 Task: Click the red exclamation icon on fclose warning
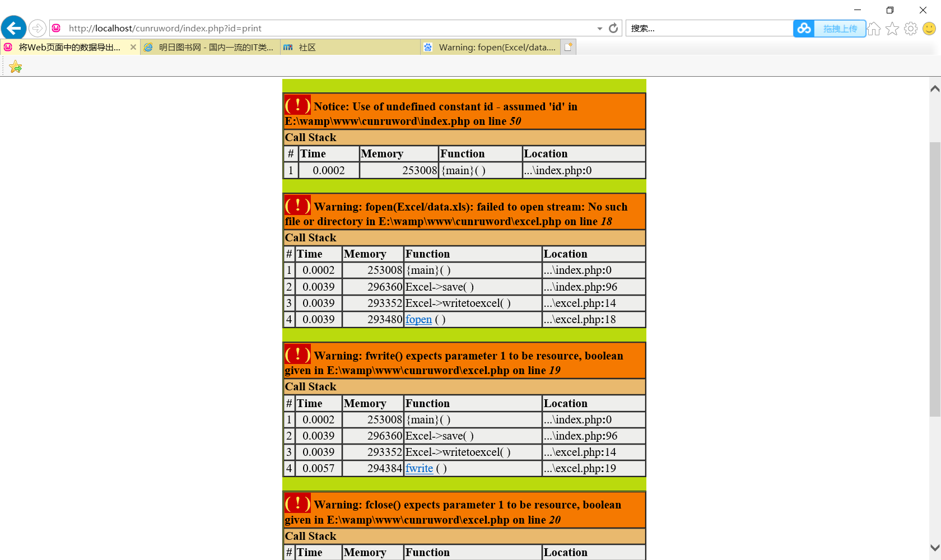pos(297,503)
